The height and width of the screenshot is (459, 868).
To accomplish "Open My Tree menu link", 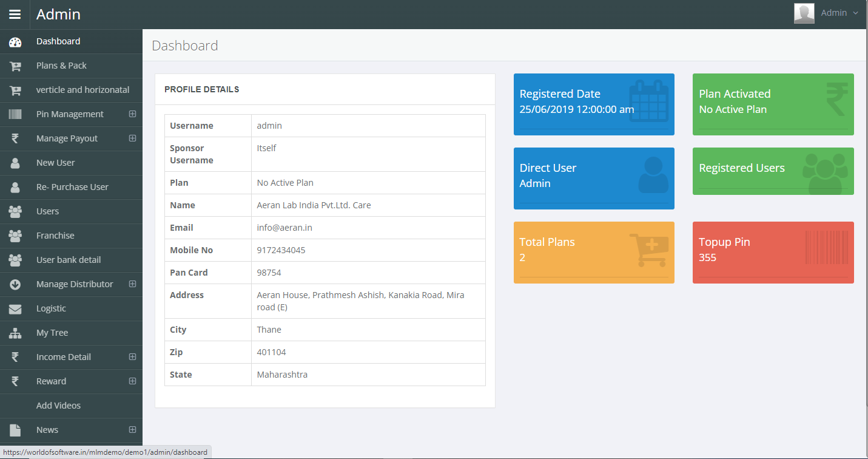I will point(71,333).
